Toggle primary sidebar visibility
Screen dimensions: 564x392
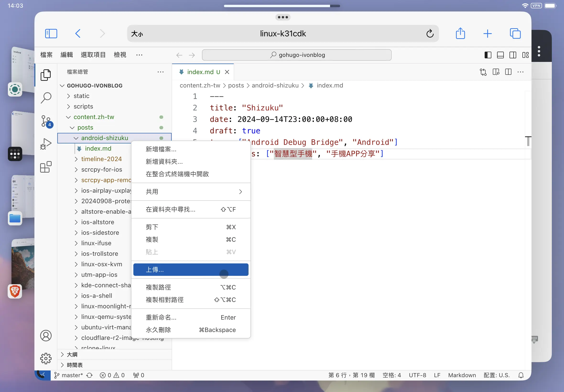pyautogui.click(x=488, y=55)
